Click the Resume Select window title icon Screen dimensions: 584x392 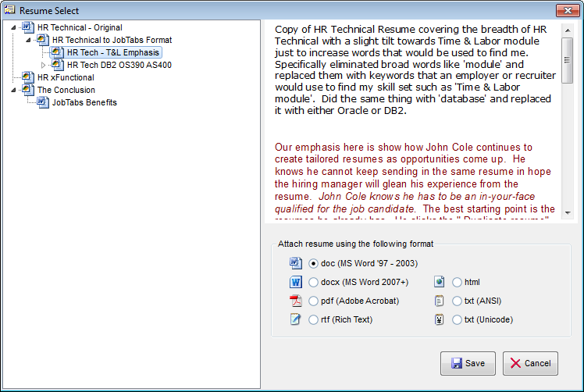pos(9,10)
